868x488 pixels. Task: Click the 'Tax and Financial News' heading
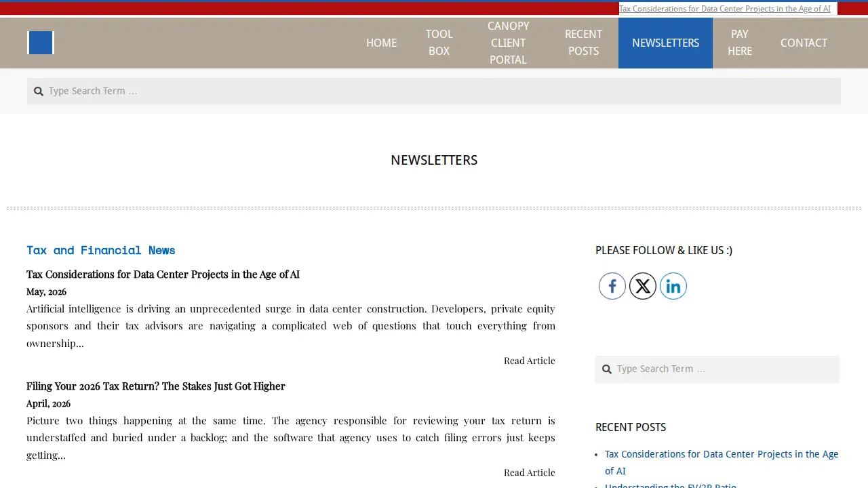click(101, 250)
